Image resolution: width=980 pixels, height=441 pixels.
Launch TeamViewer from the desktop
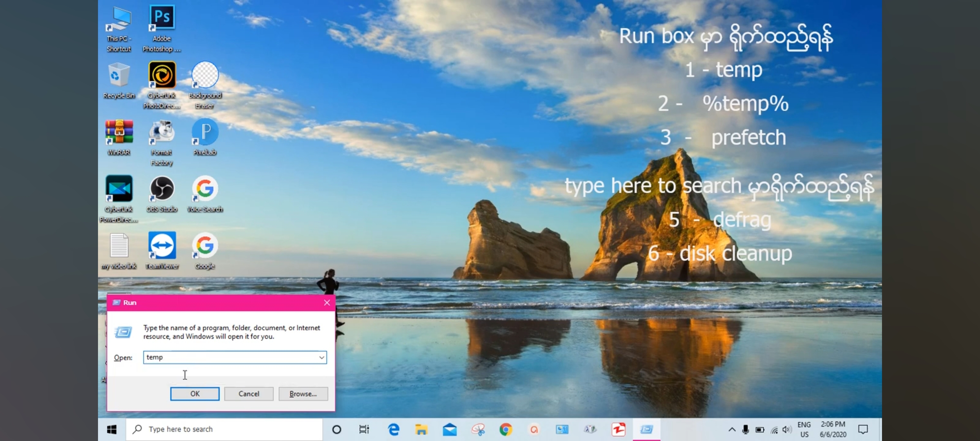click(162, 246)
